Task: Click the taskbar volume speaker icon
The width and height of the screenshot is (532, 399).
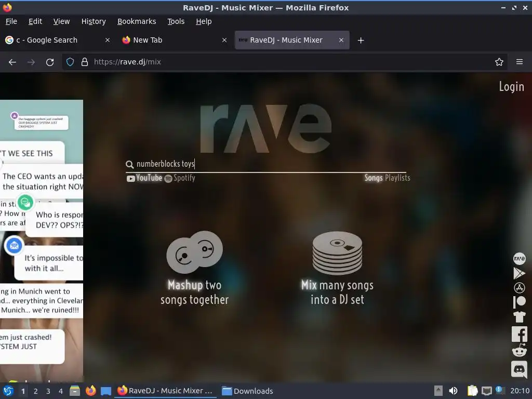Action: point(453,391)
